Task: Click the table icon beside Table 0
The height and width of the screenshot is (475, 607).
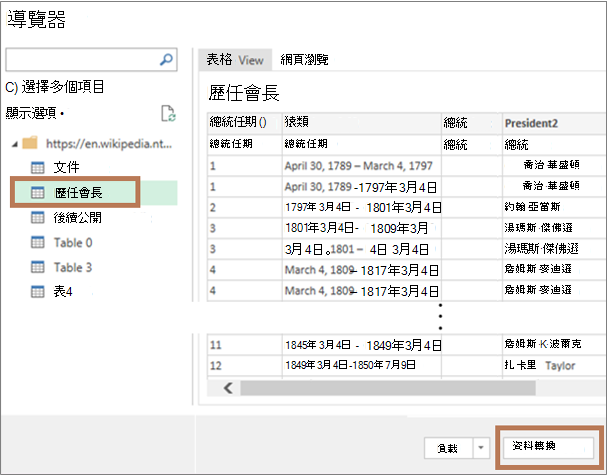Action: 38,242
